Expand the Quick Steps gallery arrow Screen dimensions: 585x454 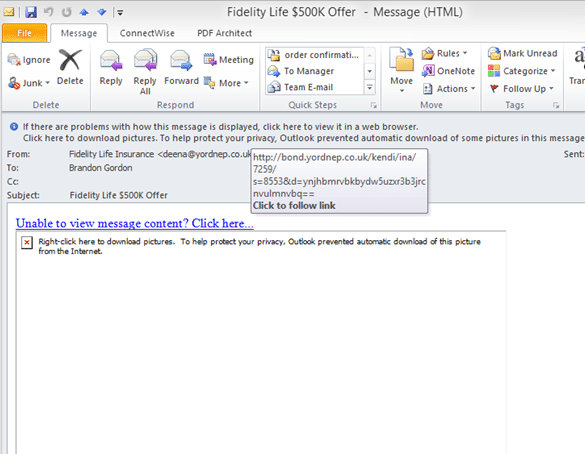pos(369,87)
